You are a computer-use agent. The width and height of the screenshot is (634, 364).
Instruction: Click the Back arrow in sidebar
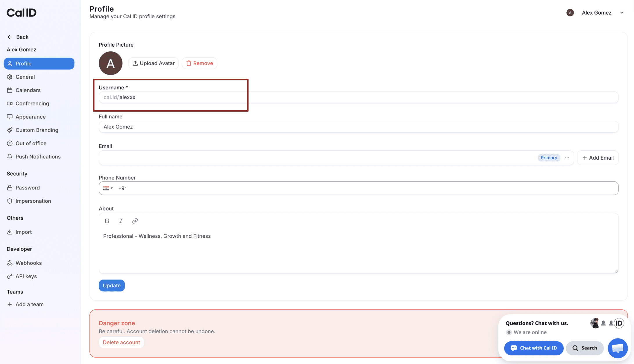pos(10,37)
